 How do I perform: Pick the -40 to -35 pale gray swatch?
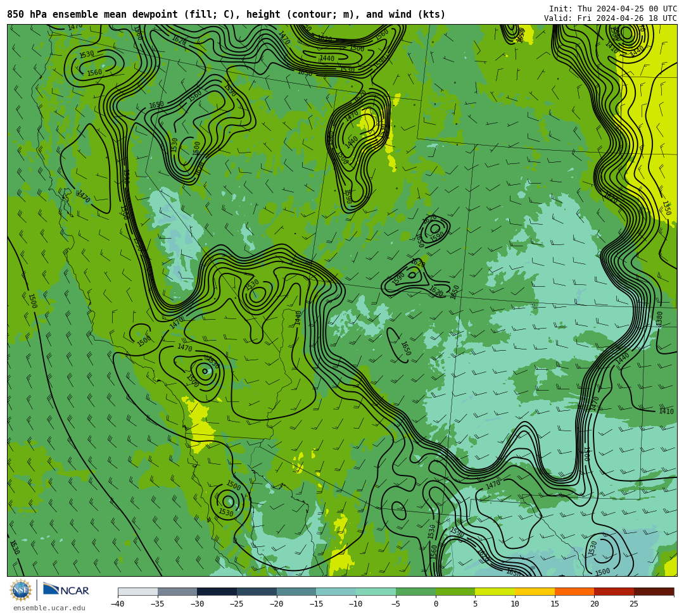(x=137, y=591)
